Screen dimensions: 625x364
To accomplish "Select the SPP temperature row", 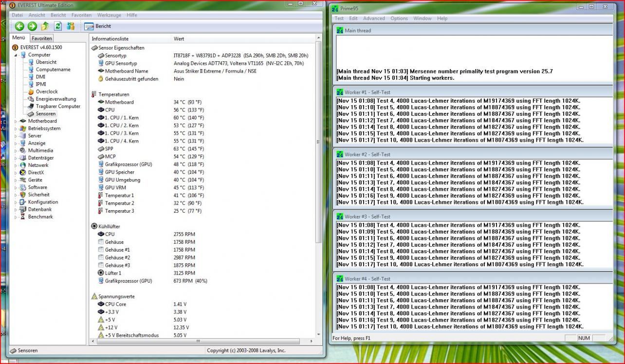I will point(202,149).
